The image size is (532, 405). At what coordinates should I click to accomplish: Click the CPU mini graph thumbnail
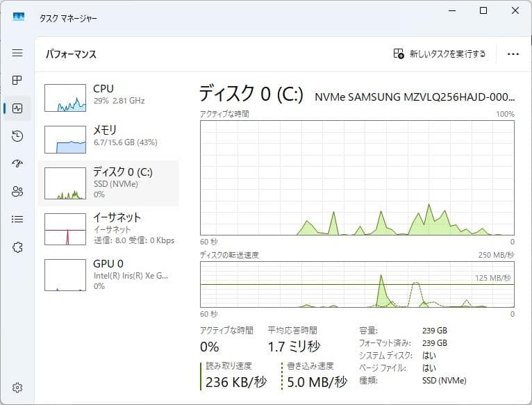[x=65, y=98]
